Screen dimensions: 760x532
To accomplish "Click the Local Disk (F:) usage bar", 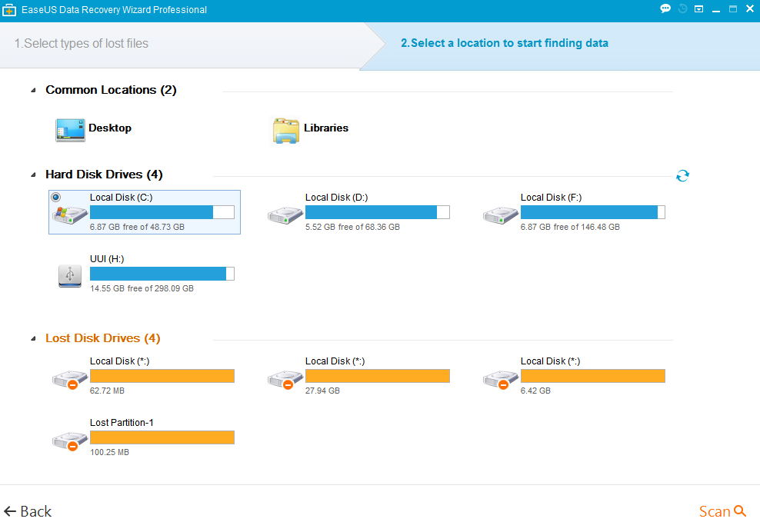I will coord(593,212).
